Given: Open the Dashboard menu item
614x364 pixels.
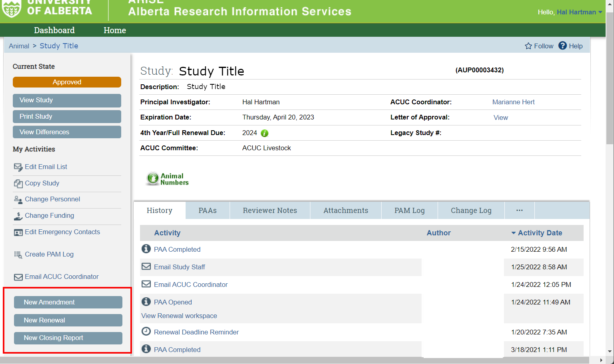Looking at the screenshot, I should click(54, 30).
